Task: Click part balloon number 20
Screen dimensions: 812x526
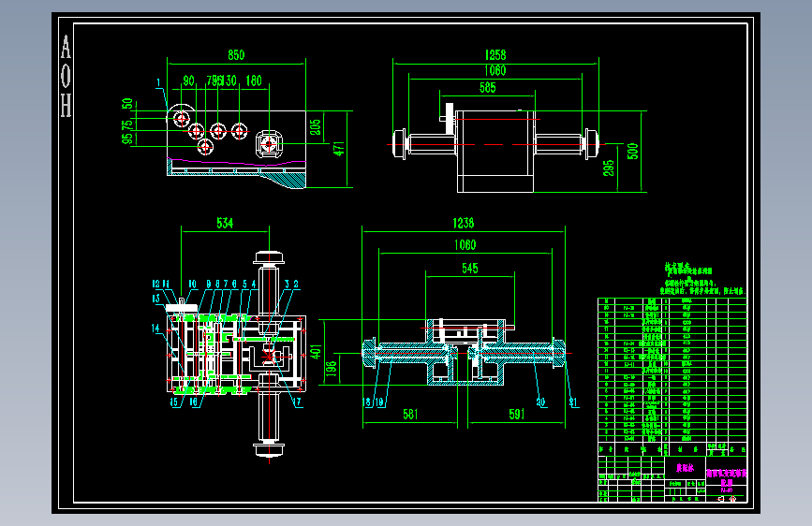Action: pos(540,402)
